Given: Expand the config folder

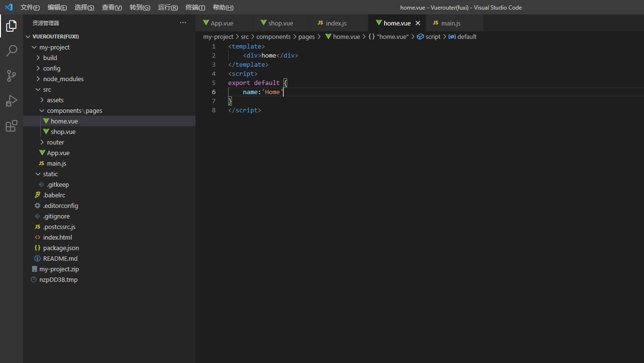Looking at the screenshot, I should (38, 68).
